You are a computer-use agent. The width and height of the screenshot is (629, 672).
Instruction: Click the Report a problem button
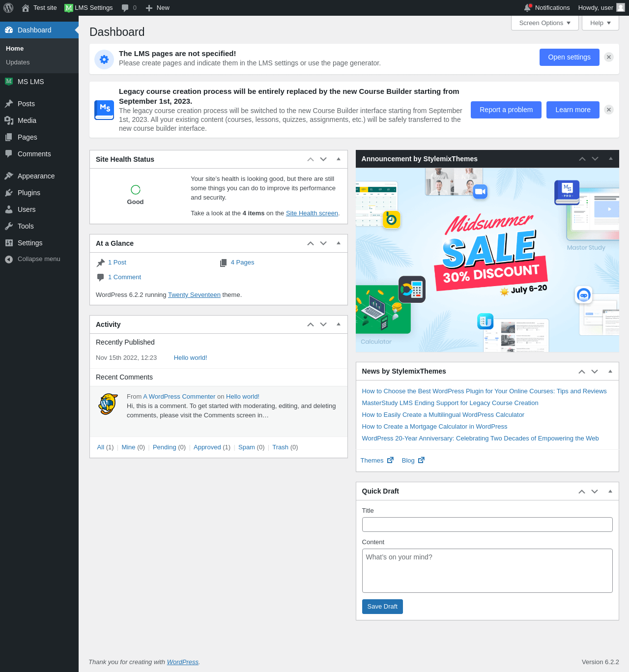(x=506, y=110)
